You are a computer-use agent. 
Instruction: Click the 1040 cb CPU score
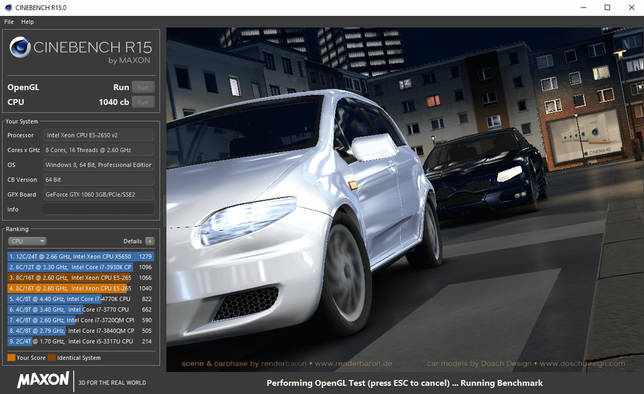pos(114,102)
